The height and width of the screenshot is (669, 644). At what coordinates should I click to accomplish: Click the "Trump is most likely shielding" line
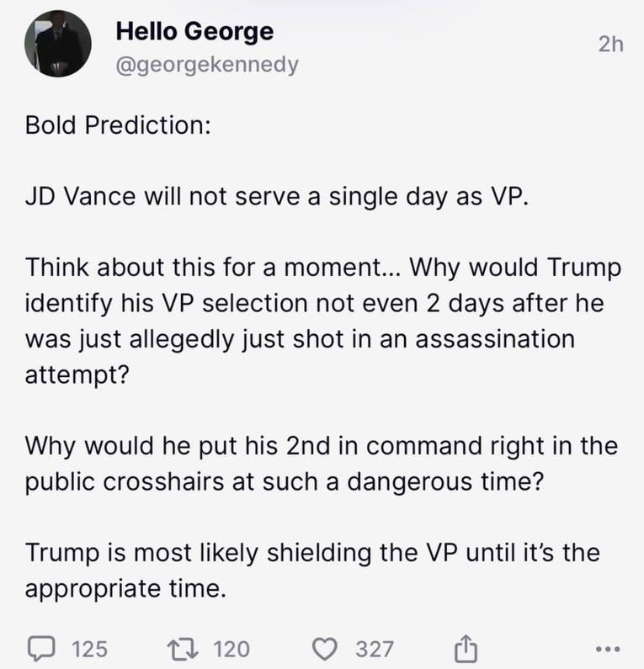click(311, 552)
